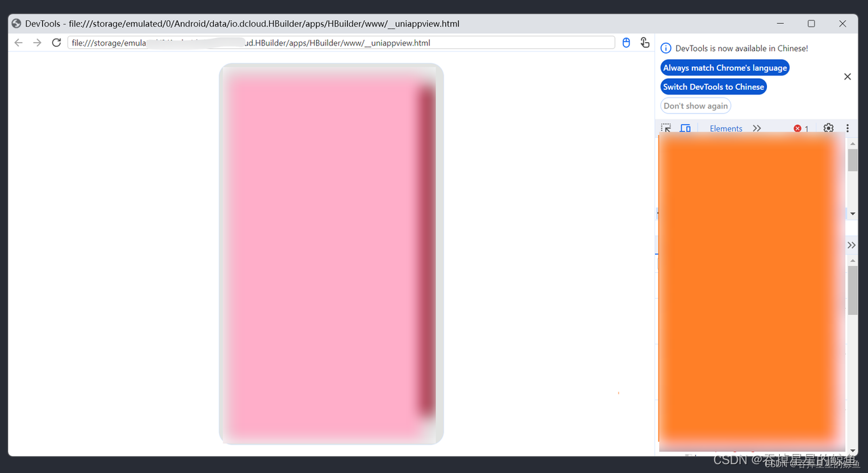Click the scrollbar up arrow in DevTools
The height and width of the screenshot is (473, 868).
pyautogui.click(x=852, y=143)
